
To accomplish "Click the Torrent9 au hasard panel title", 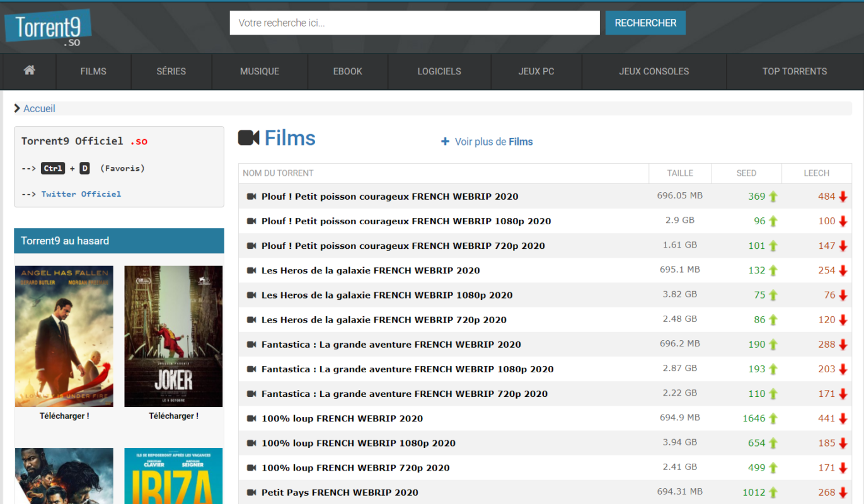I will [65, 241].
